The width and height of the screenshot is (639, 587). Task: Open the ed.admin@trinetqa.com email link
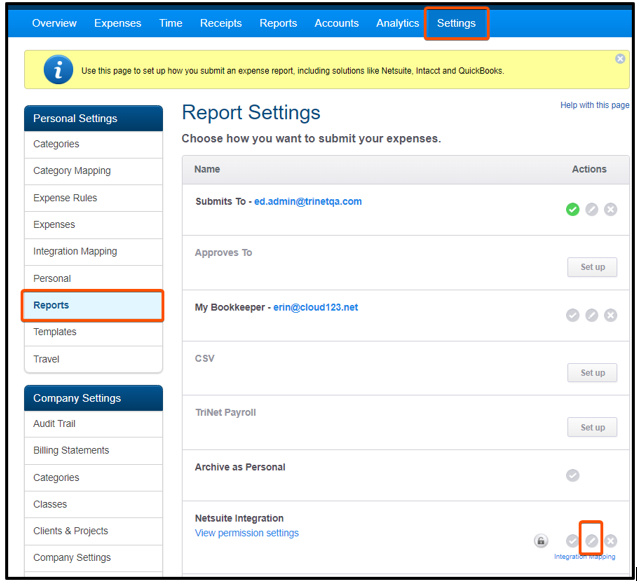point(308,201)
